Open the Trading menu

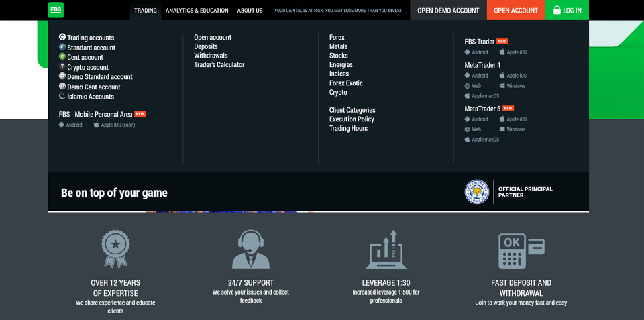coord(146,10)
